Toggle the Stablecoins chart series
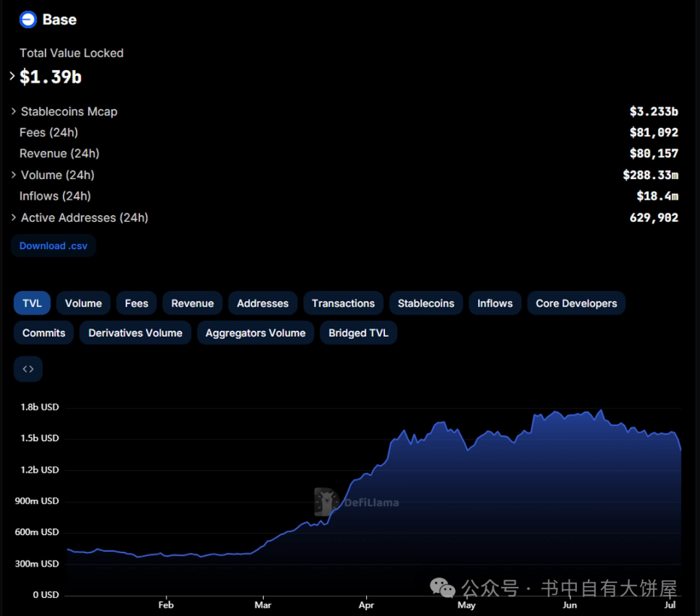The image size is (700, 616). (x=426, y=303)
